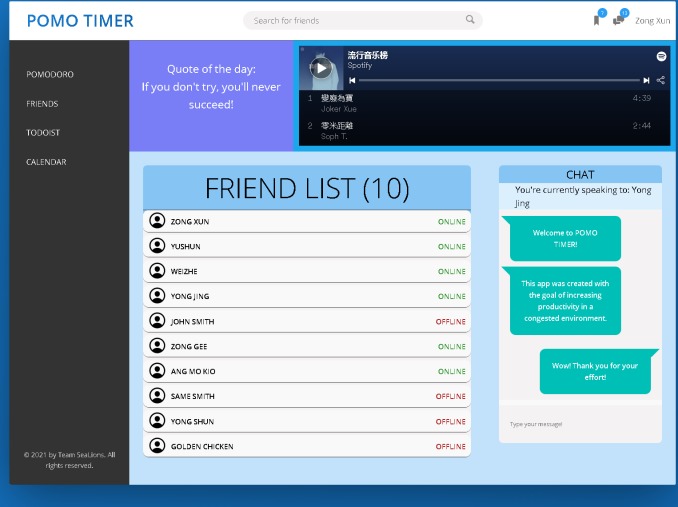Open the Spotify logo link
Viewport: 678px width, 507px height.
point(661,56)
